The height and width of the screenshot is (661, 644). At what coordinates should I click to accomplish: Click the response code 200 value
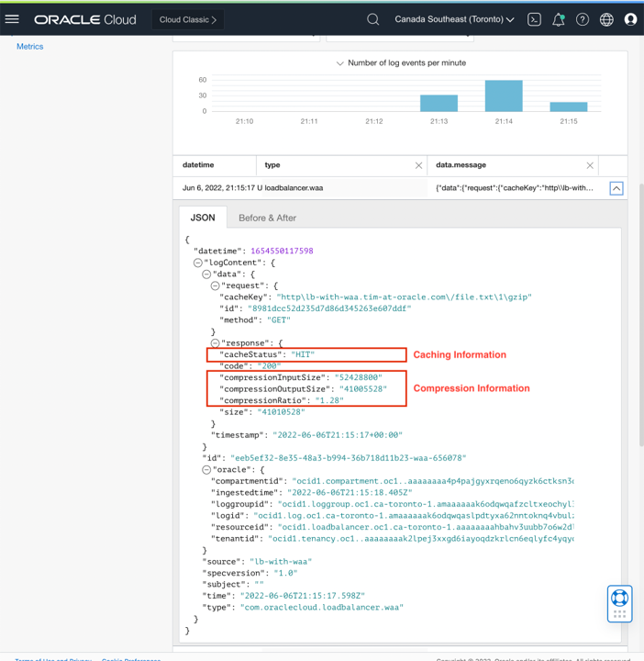tap(269, 366)
